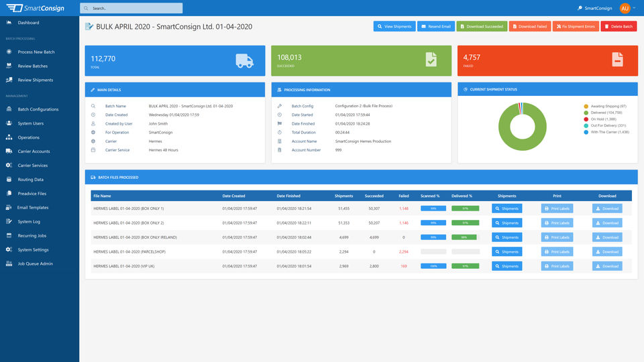The image size is (644, 362).
Task: Click the Preadvice Files icon
Action: click(9, 193)
